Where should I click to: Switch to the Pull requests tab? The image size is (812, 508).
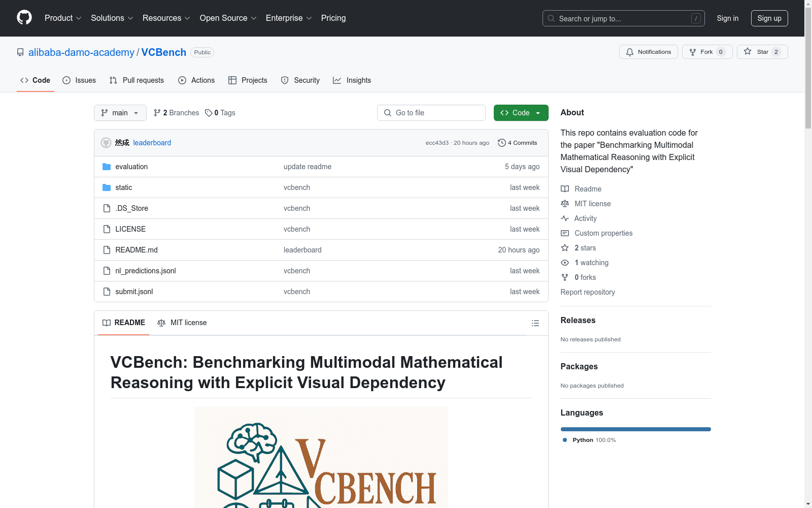click(x=137, y=80)
